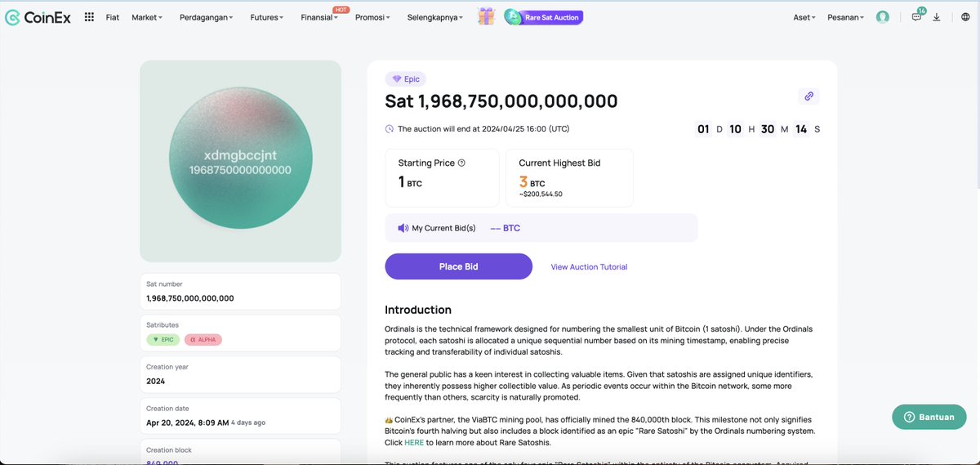
Task: Click the Creation date Apr 20, 2024 value
Action: coord(187,423)
